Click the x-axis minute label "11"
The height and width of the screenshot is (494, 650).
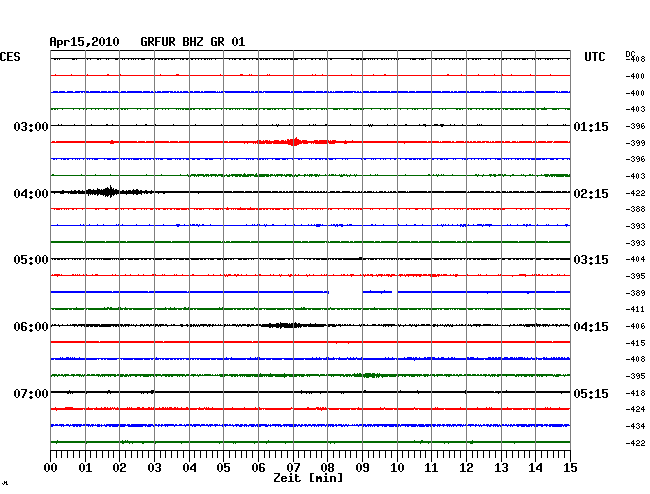[431, 467]
